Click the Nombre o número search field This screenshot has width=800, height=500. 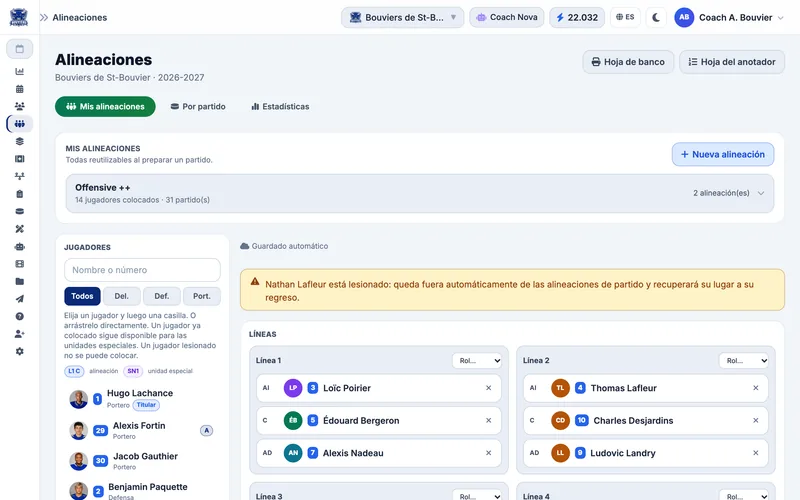click(x=142, y=270)
